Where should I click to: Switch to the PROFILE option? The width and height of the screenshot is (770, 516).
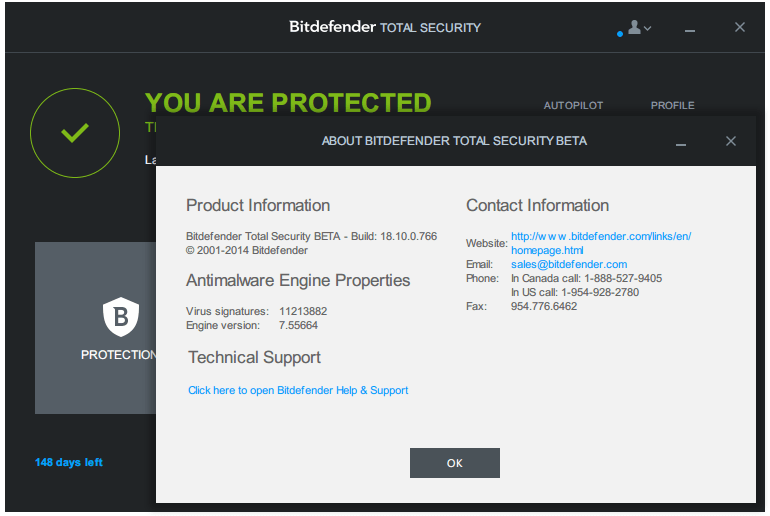[x=672, y=105]
